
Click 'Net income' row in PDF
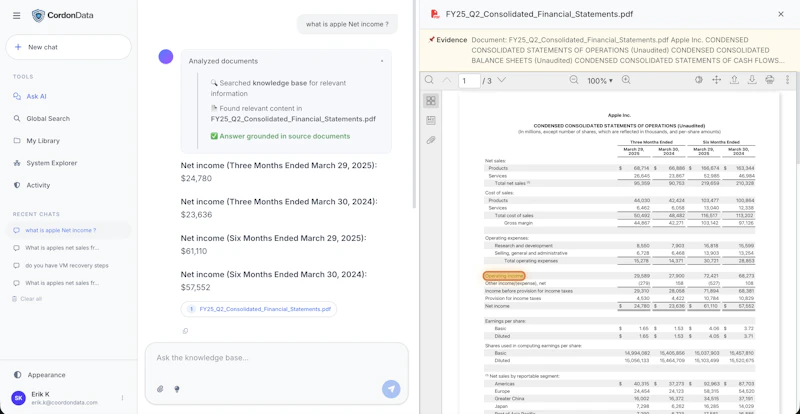pos(619,306)
